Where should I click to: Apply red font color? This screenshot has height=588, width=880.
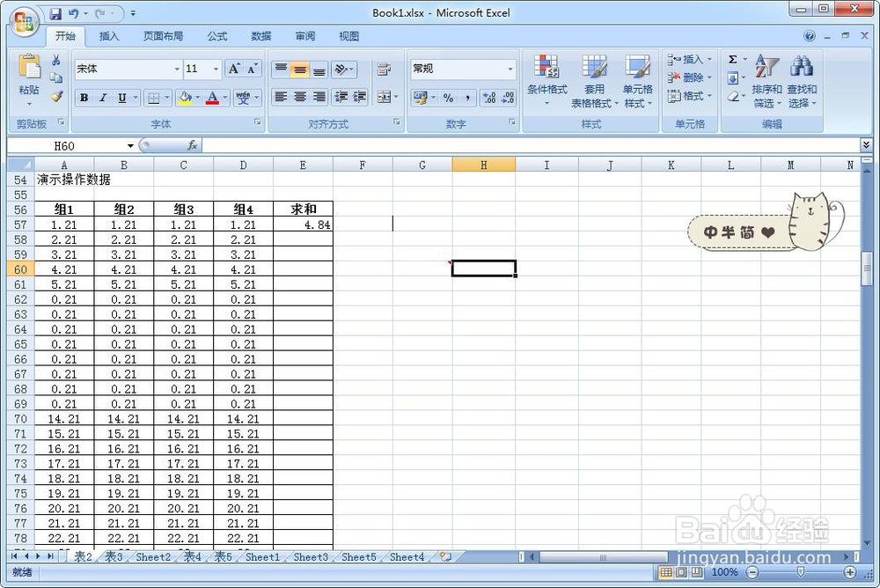[212, 98]
